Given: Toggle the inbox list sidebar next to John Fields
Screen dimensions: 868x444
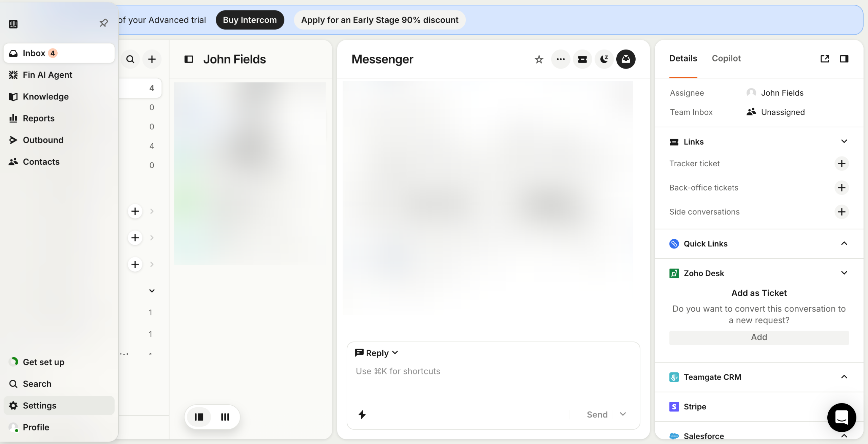Looking at the screenshot, I should [x=189, y=59].
